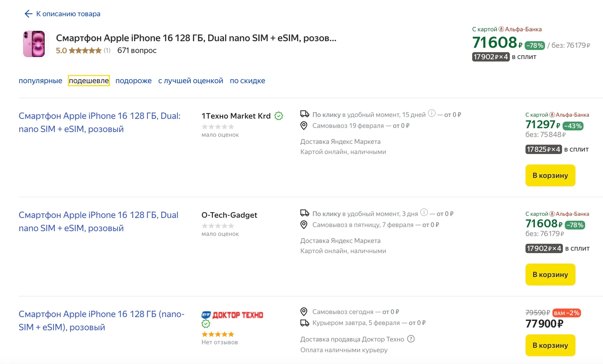Sort by с лучшей оценкой
This screenshot has height=364, width=603.
[x=191, y=81]
